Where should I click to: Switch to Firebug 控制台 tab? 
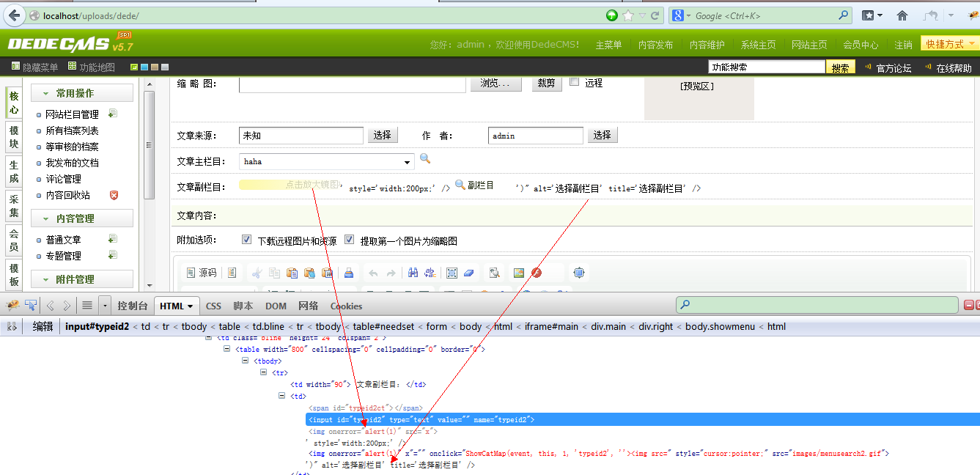click(x=133, y=306)
